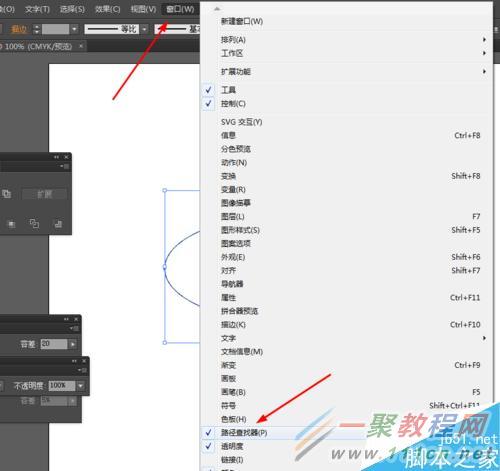This screenshot has width=500, height=471.
Task: Click the stroke weight value field
Action: point(56,29)
